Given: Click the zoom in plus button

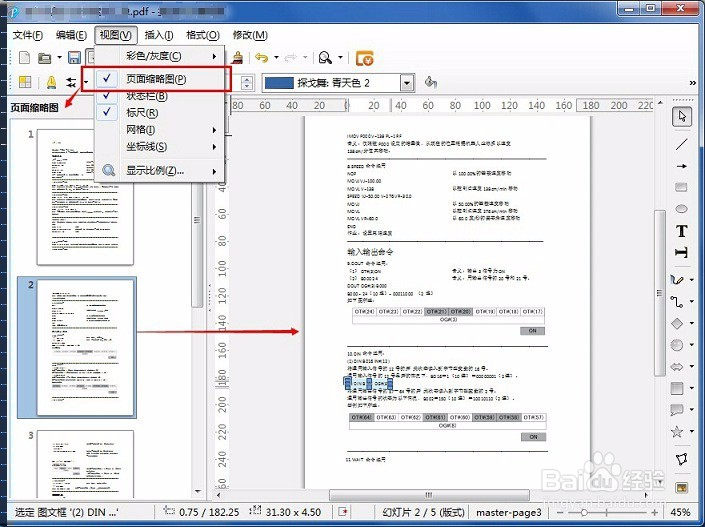Looking at the screenshot, I should coord(654,512).
